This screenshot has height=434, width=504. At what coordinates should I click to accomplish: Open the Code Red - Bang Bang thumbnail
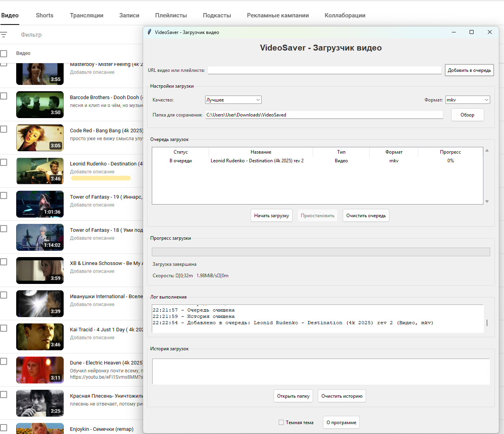pyautogui.click(x=40, y=138)
